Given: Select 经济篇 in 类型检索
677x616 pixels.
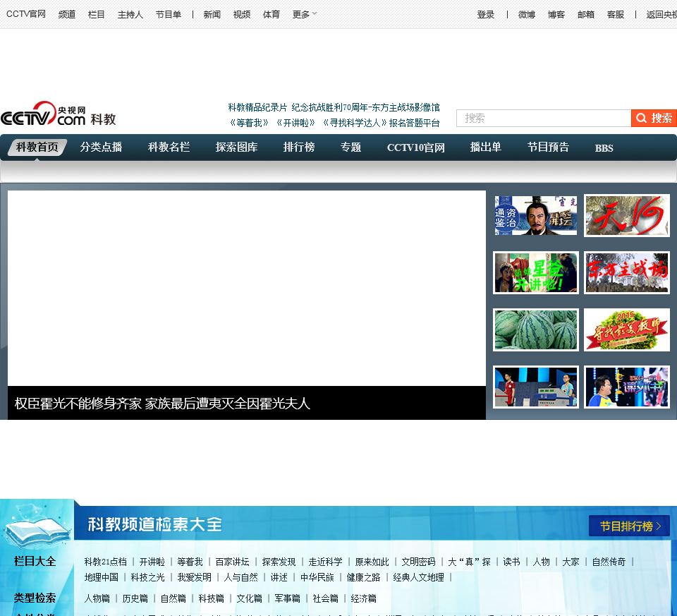Looking at the screenshot, I should 364,598.
